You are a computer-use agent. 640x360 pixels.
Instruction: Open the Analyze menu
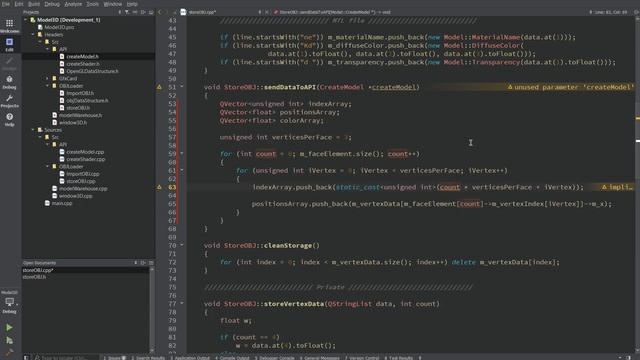[x=73, y=4]
